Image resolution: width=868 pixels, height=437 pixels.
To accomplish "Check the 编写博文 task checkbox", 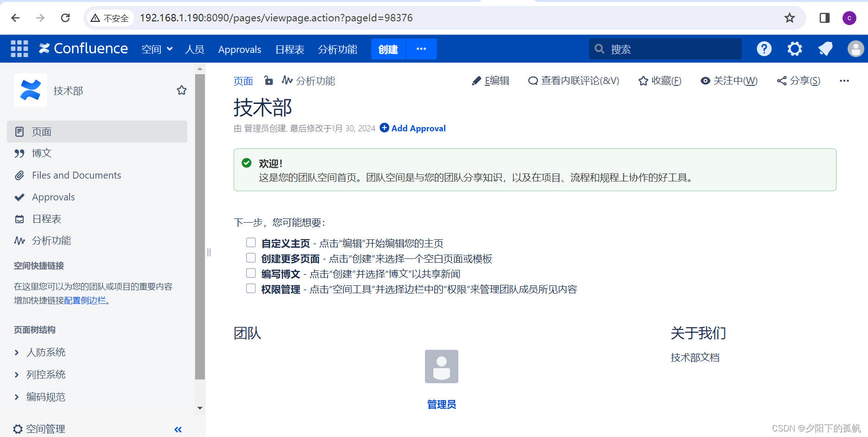I will (x=251, y=273).
